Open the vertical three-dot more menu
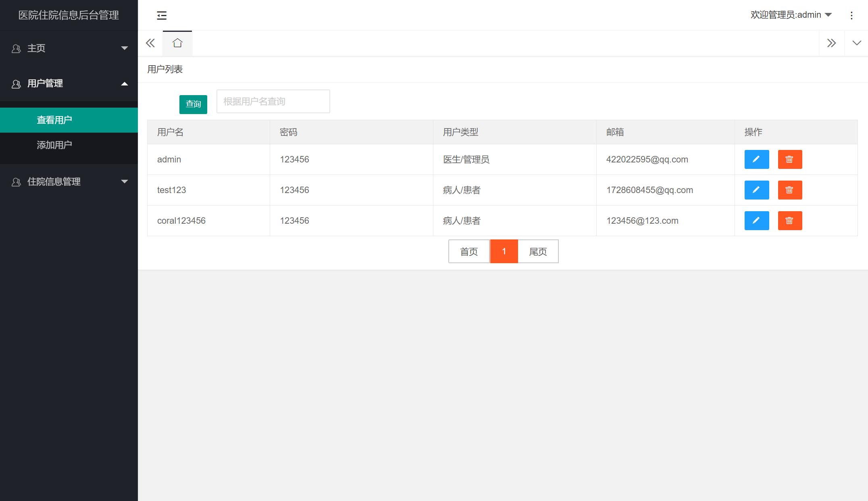Viewport: 868px width, 501px height. 851,15
